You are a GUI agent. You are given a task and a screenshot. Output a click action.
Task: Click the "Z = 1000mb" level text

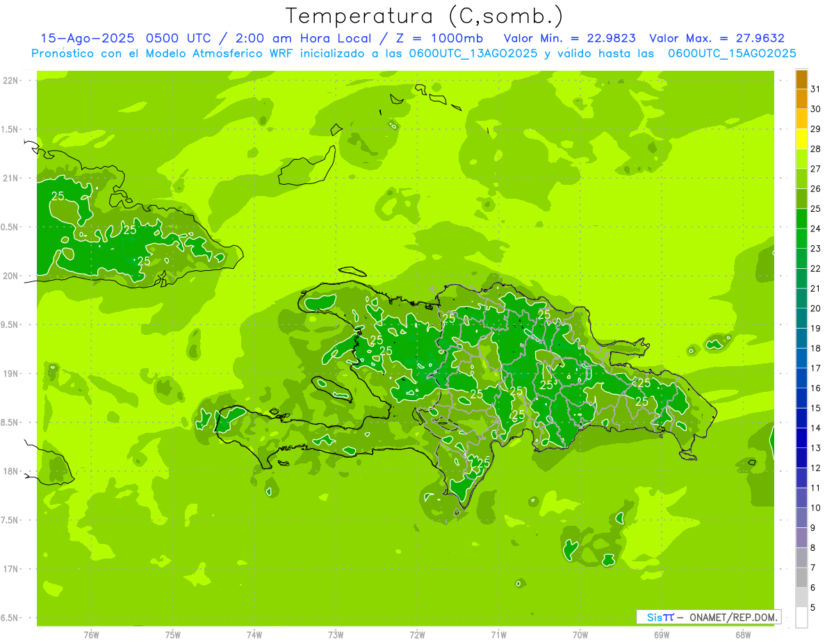point(440,38)
